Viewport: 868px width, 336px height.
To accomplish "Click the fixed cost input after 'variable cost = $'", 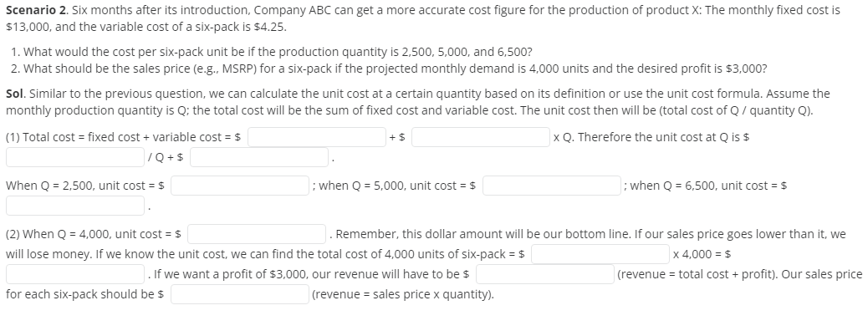I will click(317, 137).
